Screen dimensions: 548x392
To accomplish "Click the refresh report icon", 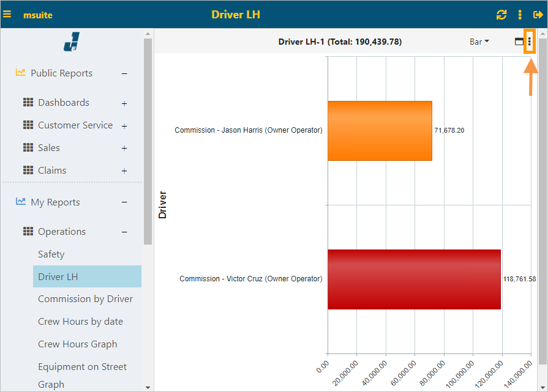I will point(501,15).
